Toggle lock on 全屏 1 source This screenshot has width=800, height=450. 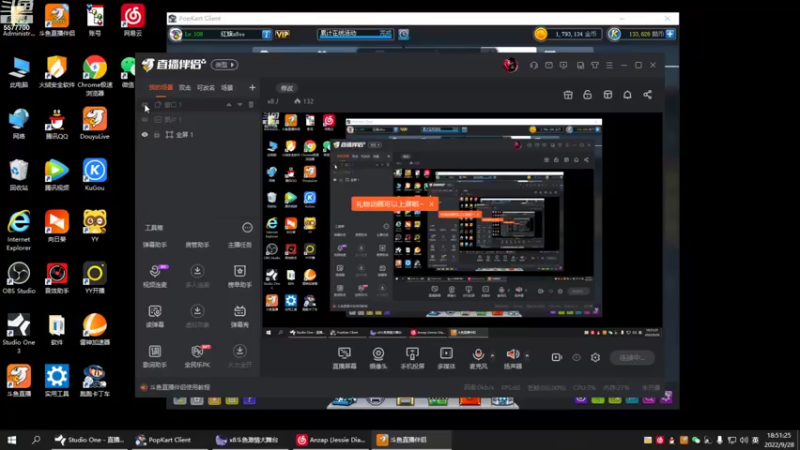[x=157, y=135]
